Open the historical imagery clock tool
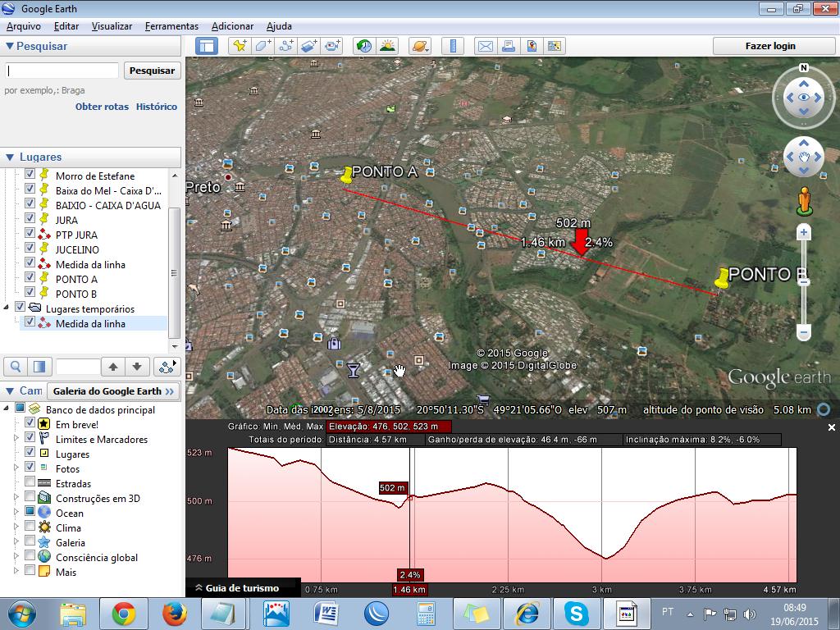Image resolution: width=840 pixels, height=630 pixels. 363,46
